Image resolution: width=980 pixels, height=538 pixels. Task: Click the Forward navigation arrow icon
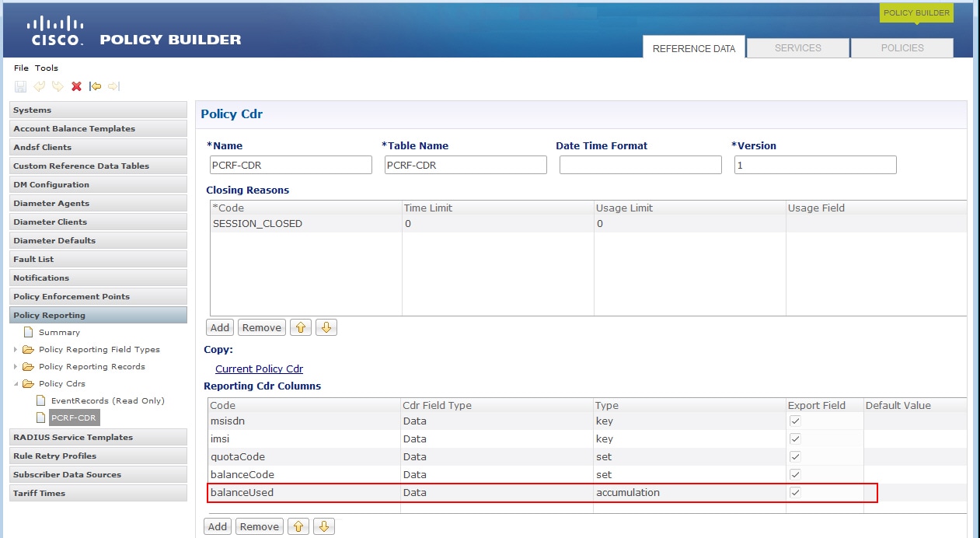[113, 86]
